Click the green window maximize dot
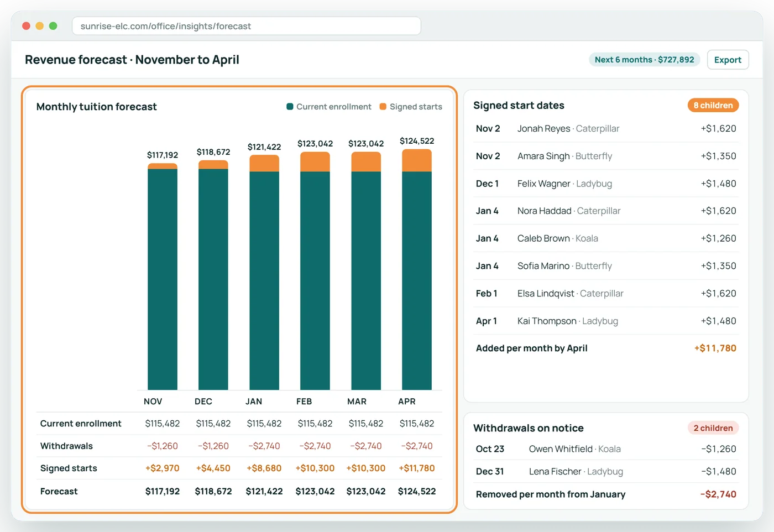The height and width of the screenshot is (532, 774). point(53,26)
